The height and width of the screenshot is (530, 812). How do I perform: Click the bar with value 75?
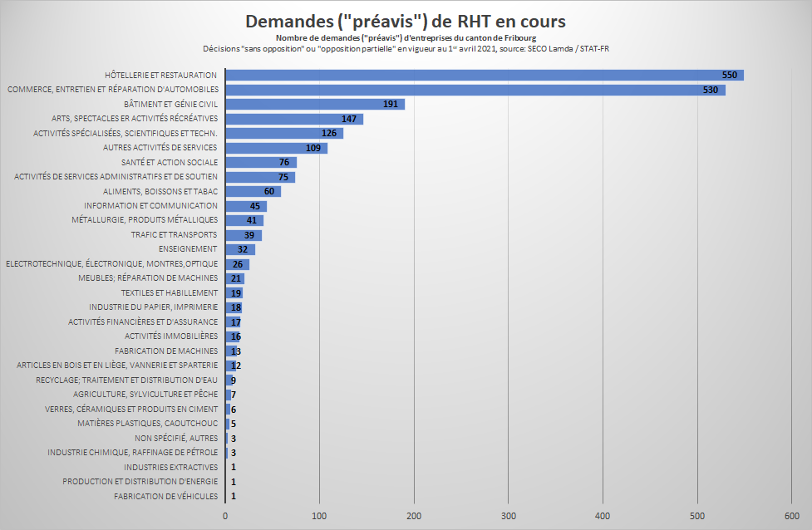(x=259, y=177)
